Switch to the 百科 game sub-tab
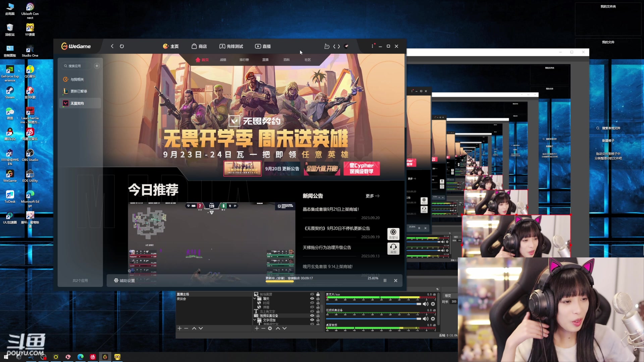This screenshot has width=644, height=362. 286,60
